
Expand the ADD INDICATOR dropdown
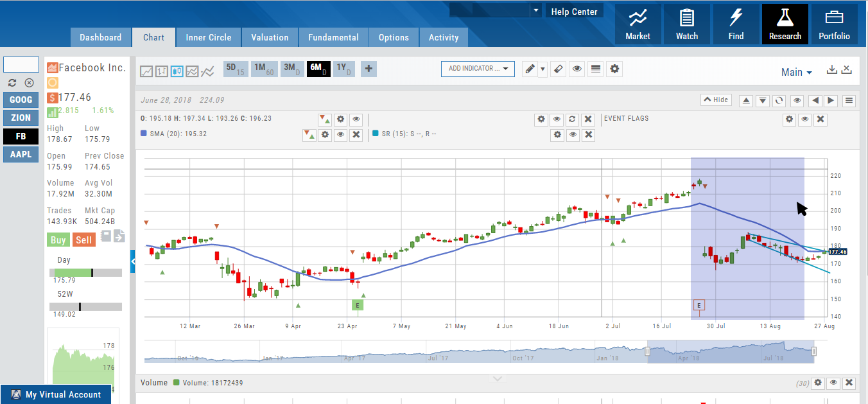(478, 69)
